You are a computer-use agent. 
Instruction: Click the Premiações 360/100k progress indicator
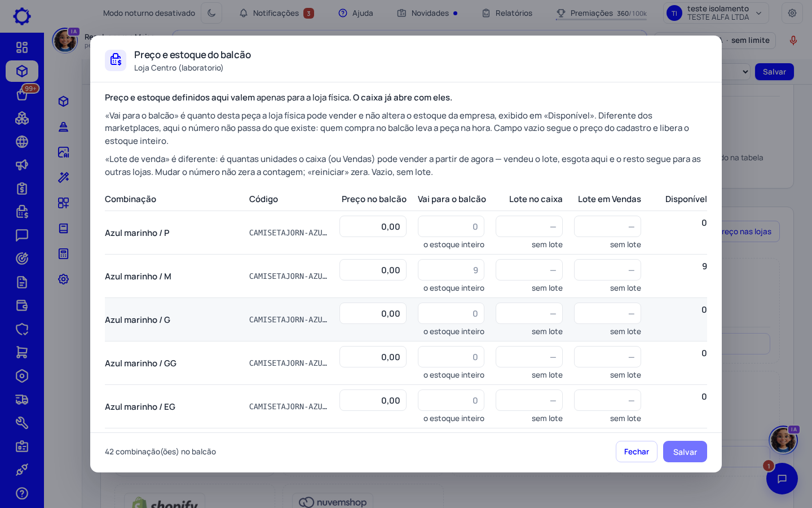click(601, 13)
